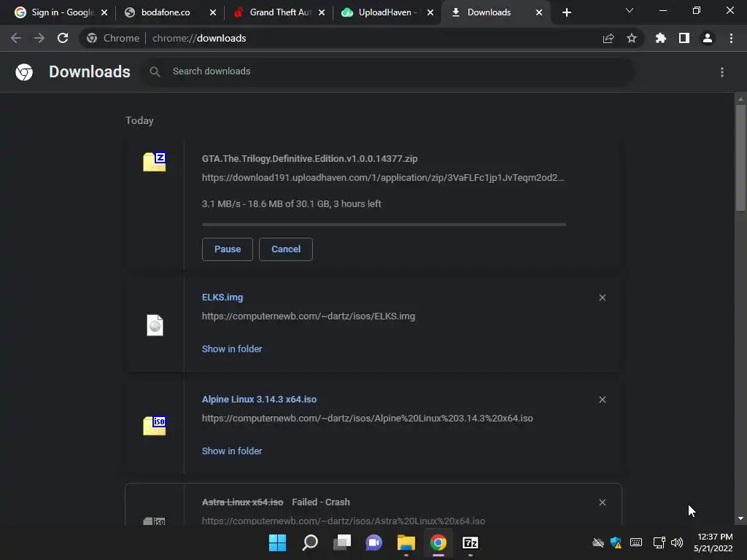Show ELKS.img in folder
Screen dimensions: 747x560
[232, 349]
